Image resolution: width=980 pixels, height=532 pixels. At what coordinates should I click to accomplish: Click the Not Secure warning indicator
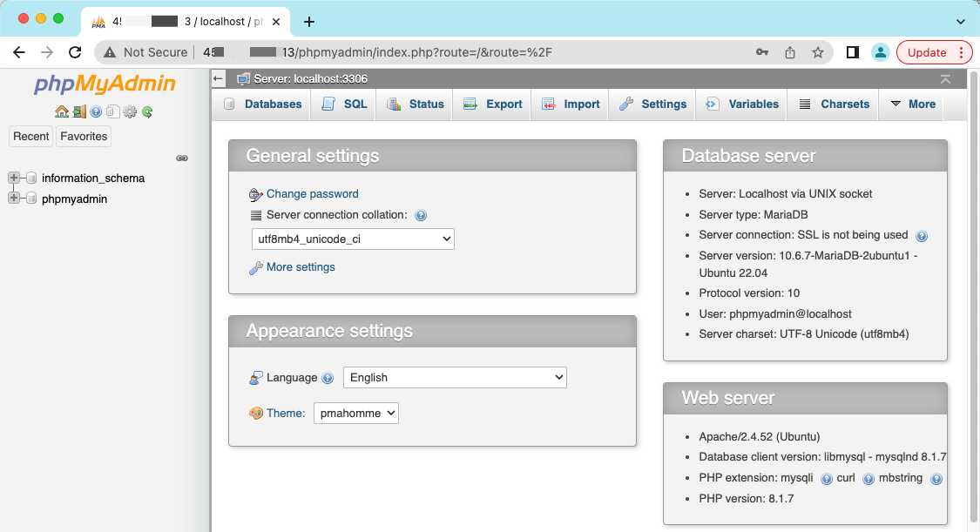(145, 52)
